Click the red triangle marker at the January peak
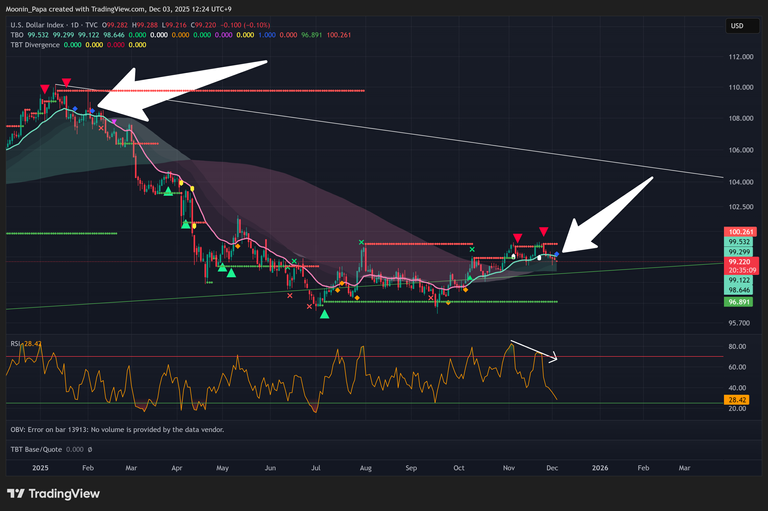The image size is (768, 511). point(66,83)
